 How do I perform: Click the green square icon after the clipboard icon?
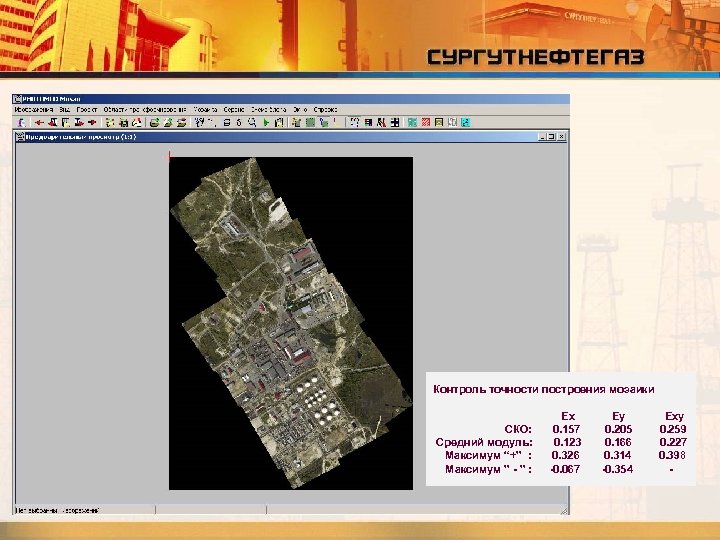310,123
